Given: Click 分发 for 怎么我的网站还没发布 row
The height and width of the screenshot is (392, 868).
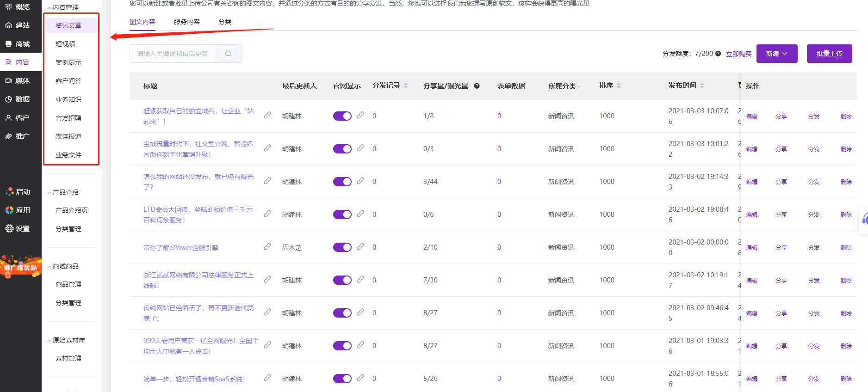Looking at the screenshot, I should click(814, 182).
